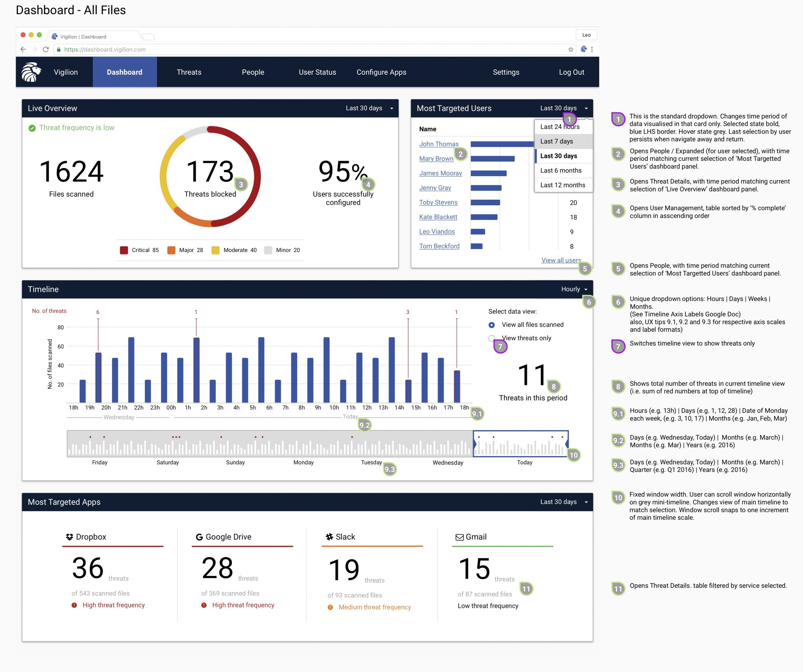Go to Settings in the top navigation
Image resolution: width=803 pixels, height=672 pixels.
point(506,72)
